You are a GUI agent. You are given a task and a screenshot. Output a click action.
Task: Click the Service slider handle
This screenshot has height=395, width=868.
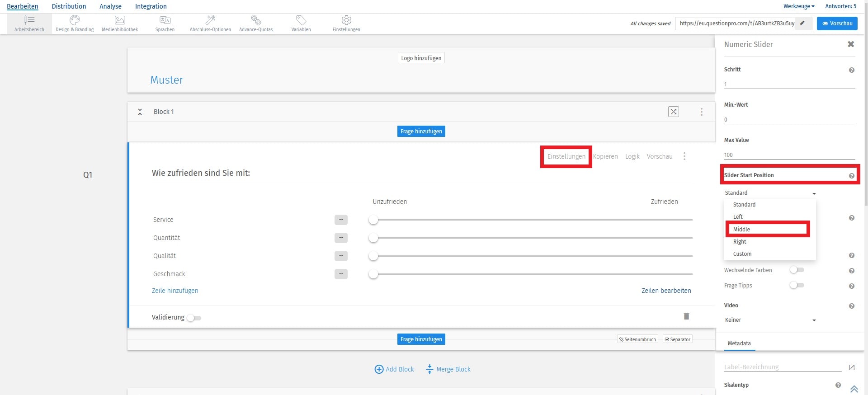(x=373, y=220)
